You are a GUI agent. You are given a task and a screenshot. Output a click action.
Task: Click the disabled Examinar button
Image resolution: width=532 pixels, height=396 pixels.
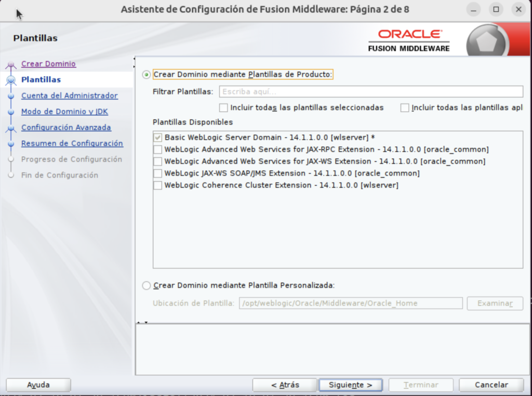[x=495, y=303]
